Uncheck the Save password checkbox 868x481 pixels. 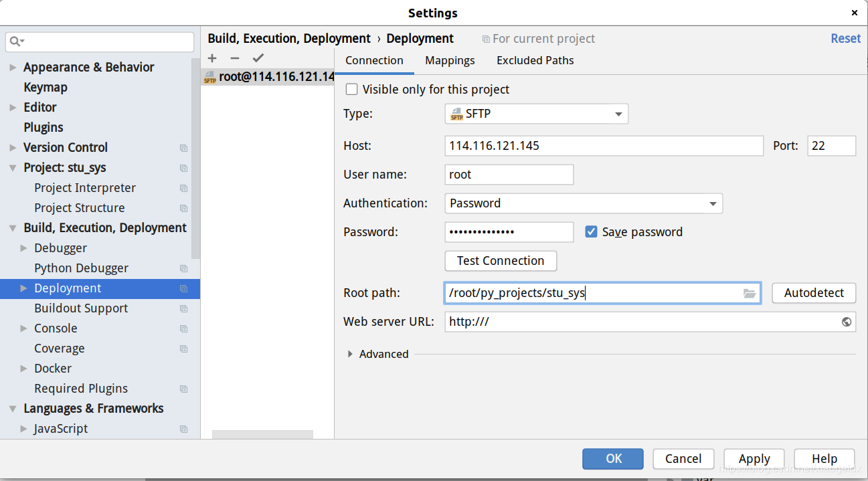pyautogui.click(x=591, y=231)
